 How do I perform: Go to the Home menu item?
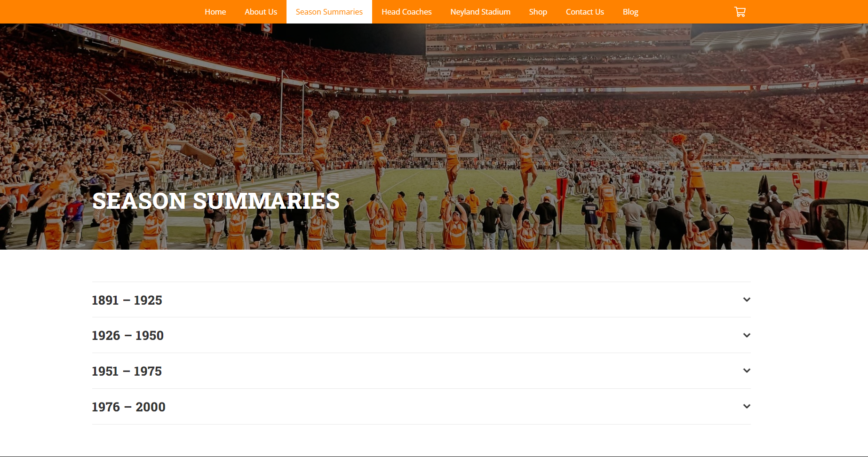pos(215,12)
